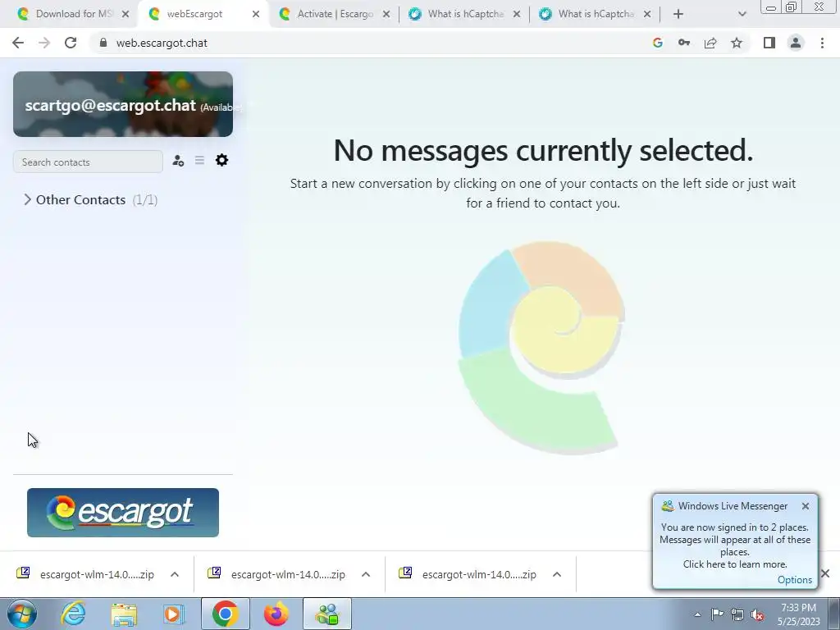Close the Activate | Escargot tab

point(386,14)
